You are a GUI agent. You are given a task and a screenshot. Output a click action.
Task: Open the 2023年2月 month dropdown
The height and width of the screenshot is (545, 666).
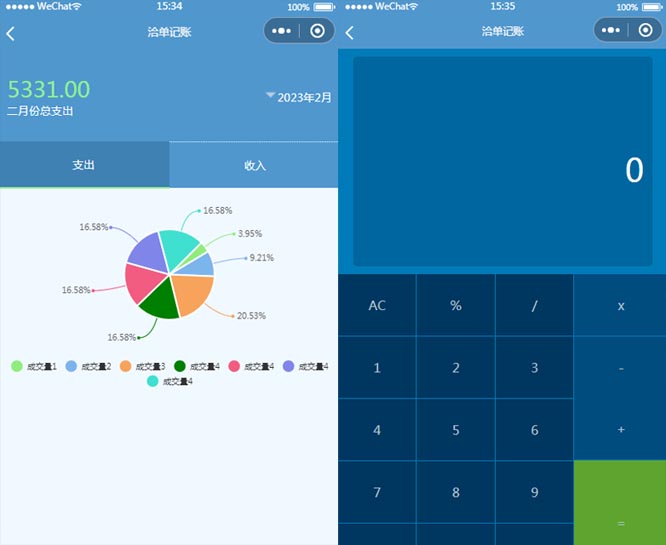299,97
